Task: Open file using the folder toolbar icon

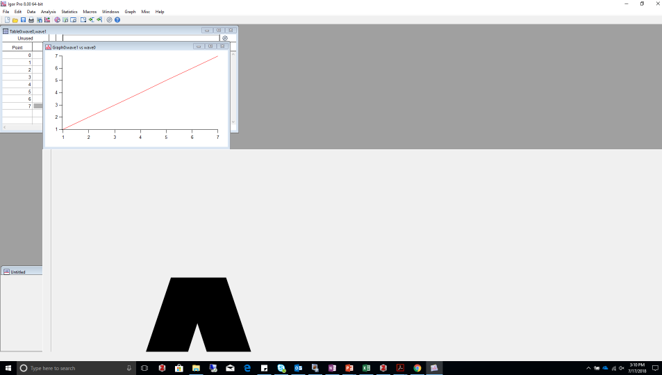Action: 15,20
